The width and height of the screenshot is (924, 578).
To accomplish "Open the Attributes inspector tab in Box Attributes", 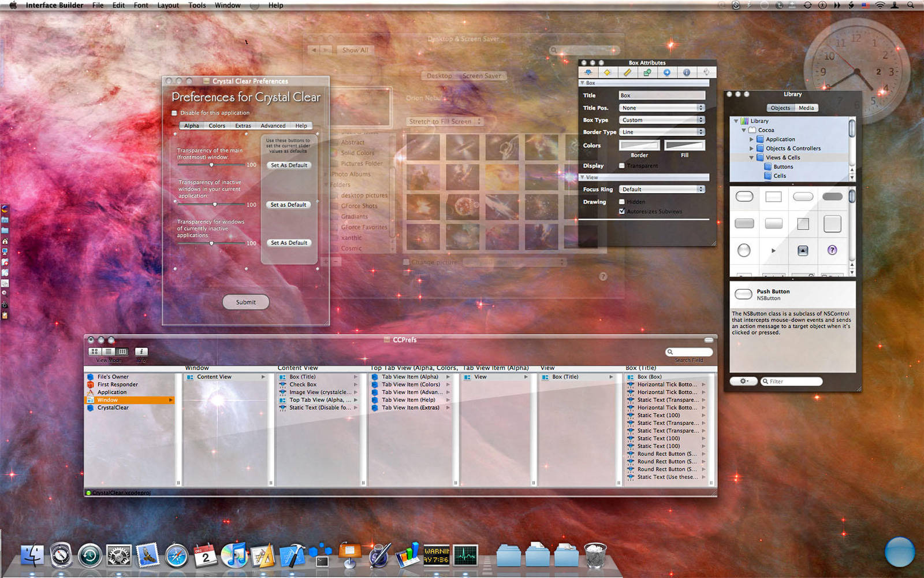I will pos(588,72).
